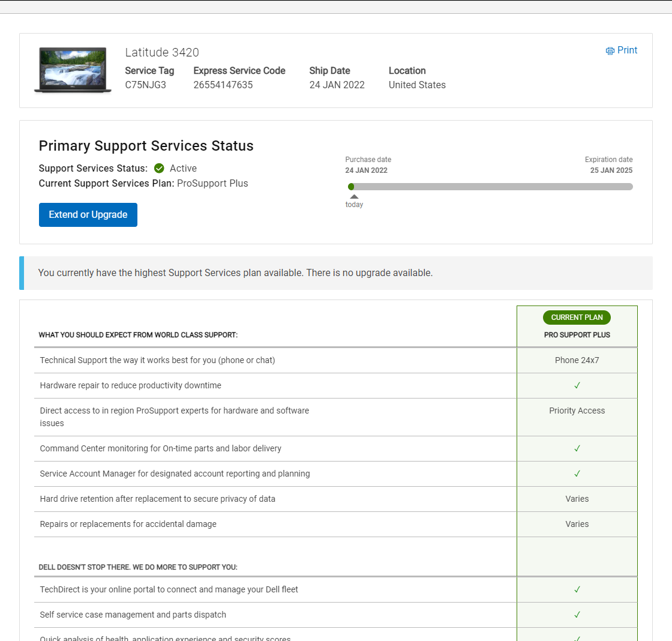
Task: Click the Service Tag value C75NJG3
Action: pos(146,85)
